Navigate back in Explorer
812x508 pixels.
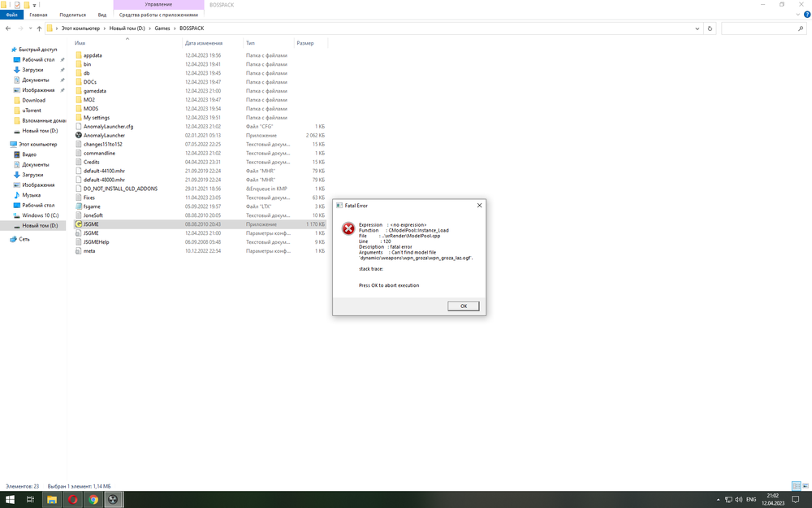coord(8,28)
